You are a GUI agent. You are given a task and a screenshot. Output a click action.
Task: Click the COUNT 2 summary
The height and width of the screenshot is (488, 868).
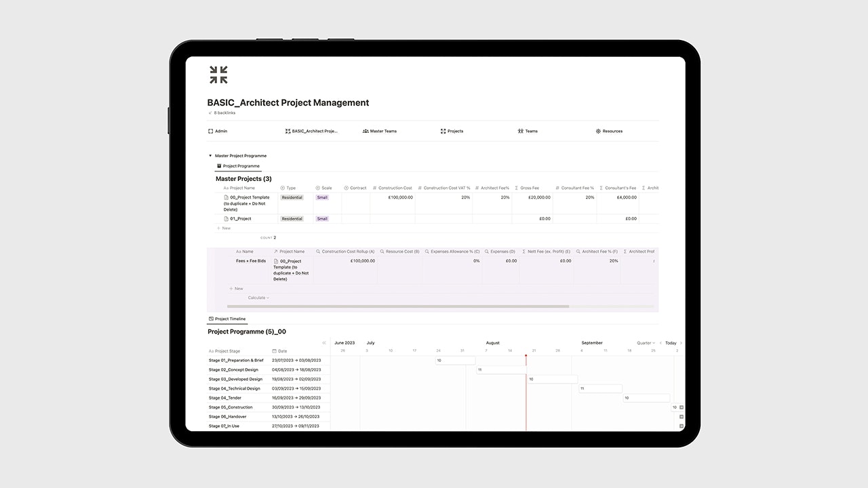[x=269, y=238]
